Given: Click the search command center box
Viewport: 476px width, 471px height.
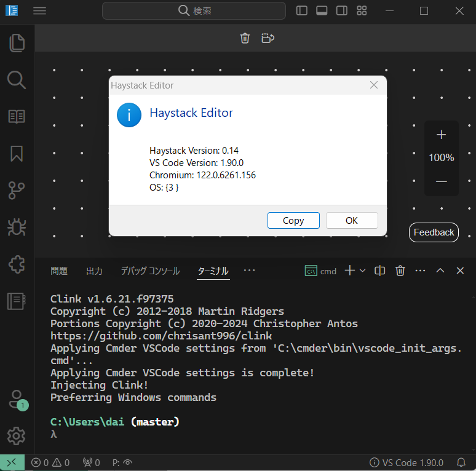Looking at the screenshot, I should pyautogui.click(x=194, y=11).
